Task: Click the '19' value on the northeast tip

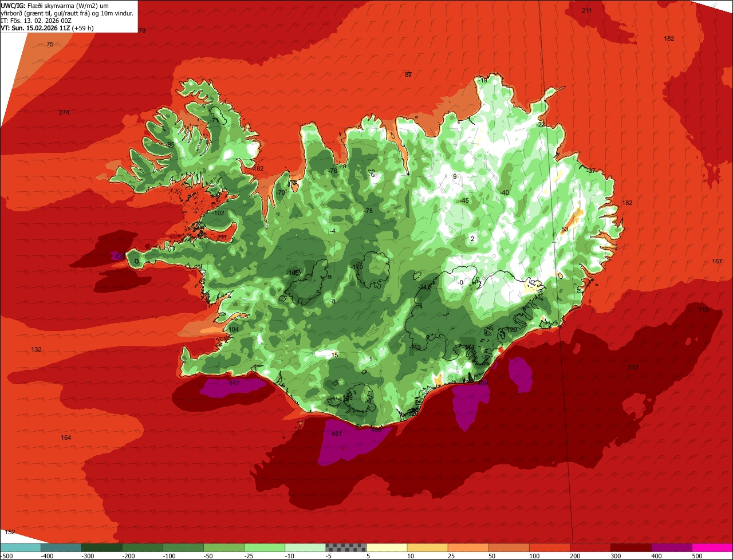Action: click(x=484, y=81)
